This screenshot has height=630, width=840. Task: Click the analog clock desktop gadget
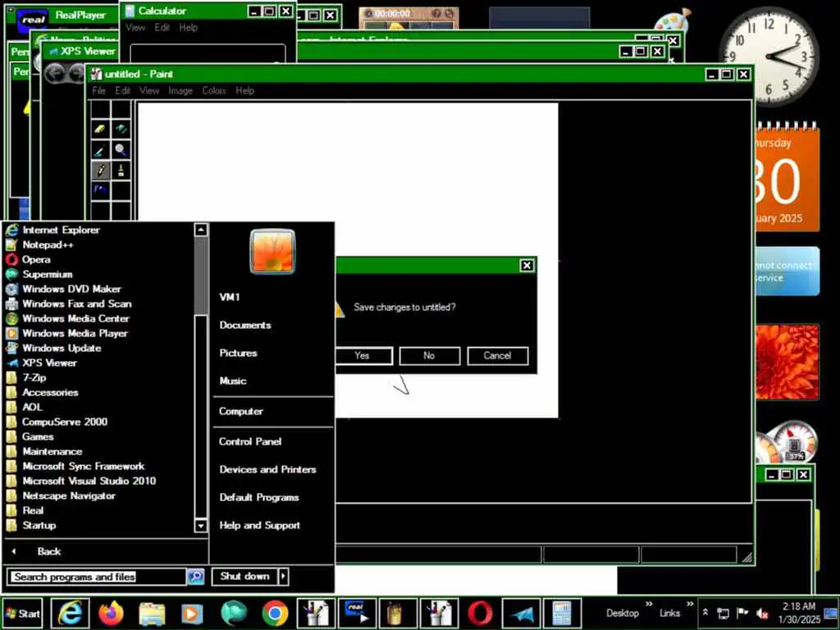tap(769, 57)
